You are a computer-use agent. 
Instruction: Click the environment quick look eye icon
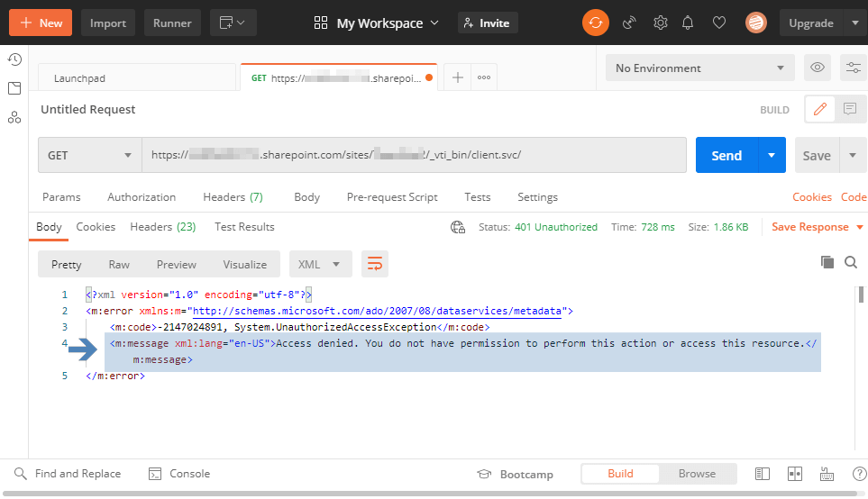click(817, 68)
